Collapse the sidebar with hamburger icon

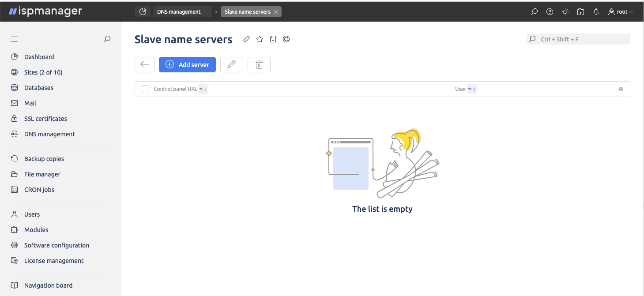click(x=14, y=39)
